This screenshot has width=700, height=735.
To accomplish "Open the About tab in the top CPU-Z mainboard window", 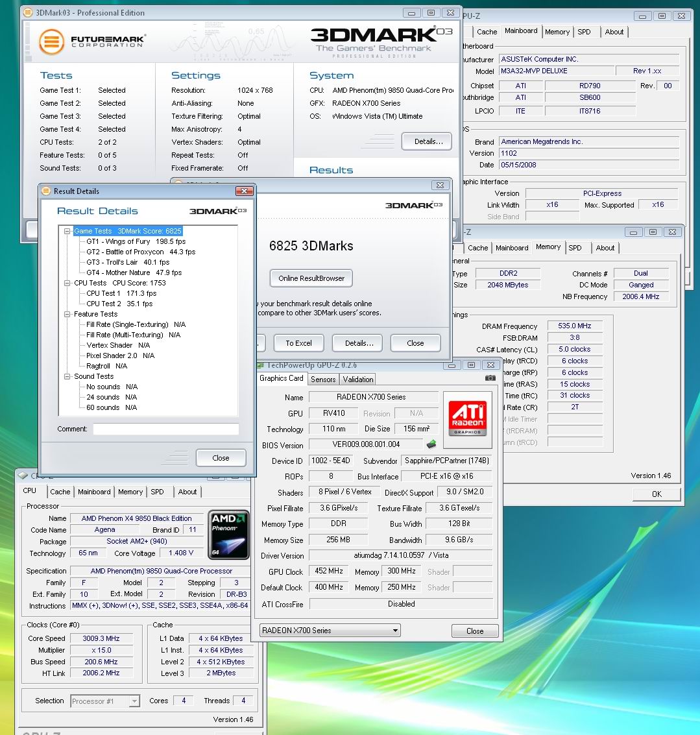I will pos(614,32).
